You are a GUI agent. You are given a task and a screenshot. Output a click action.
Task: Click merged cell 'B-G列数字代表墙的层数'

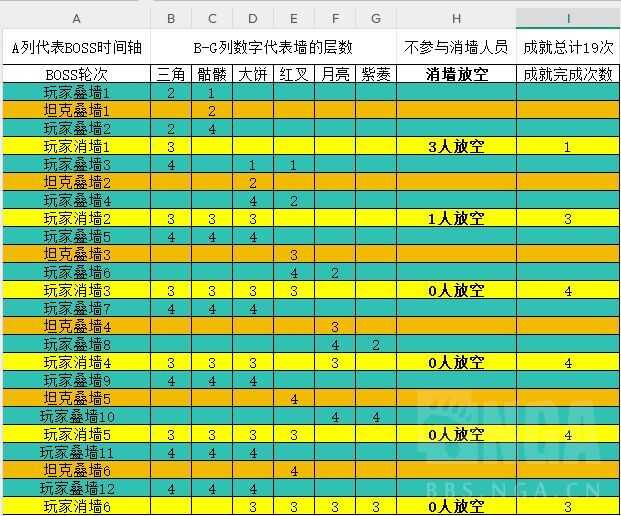pyautogui.click(x=273, y=48)
